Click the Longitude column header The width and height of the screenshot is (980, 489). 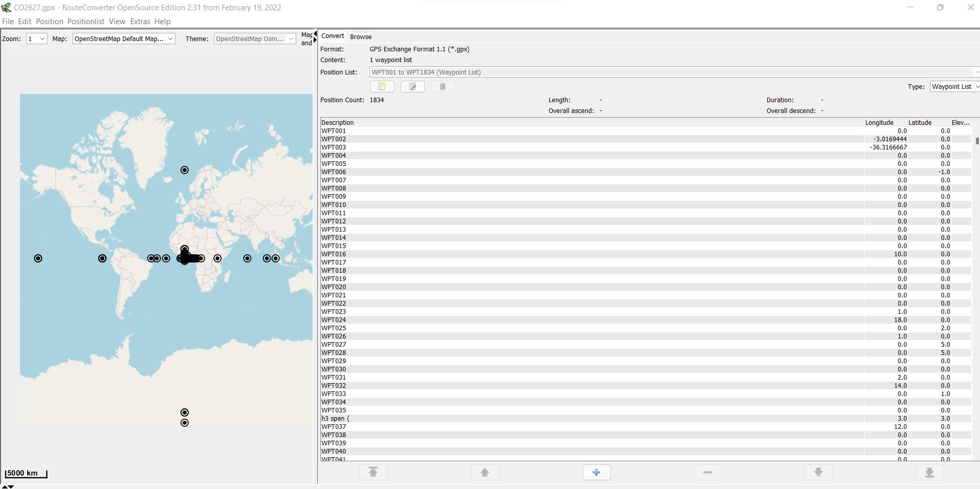click(879, 122)
